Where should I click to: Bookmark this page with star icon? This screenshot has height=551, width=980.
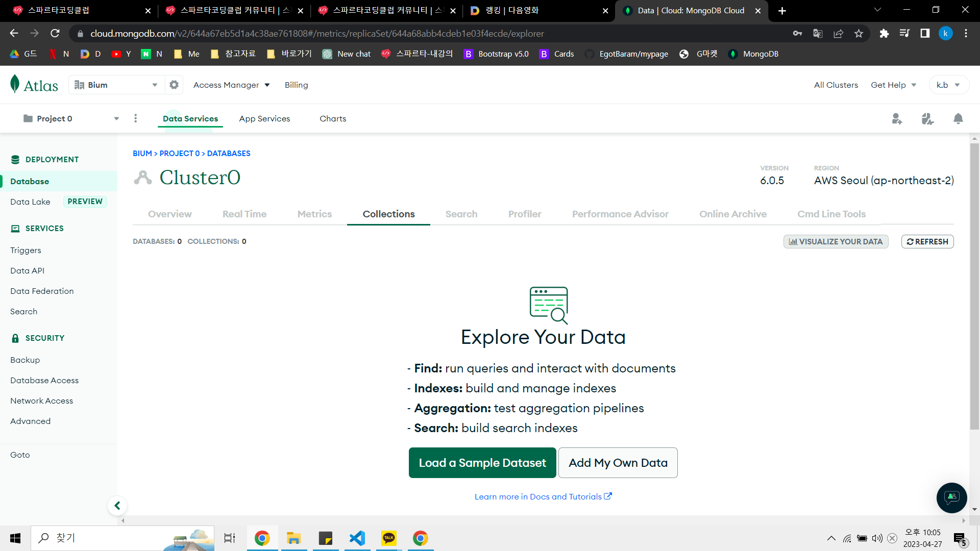click(x=859, y=34)
